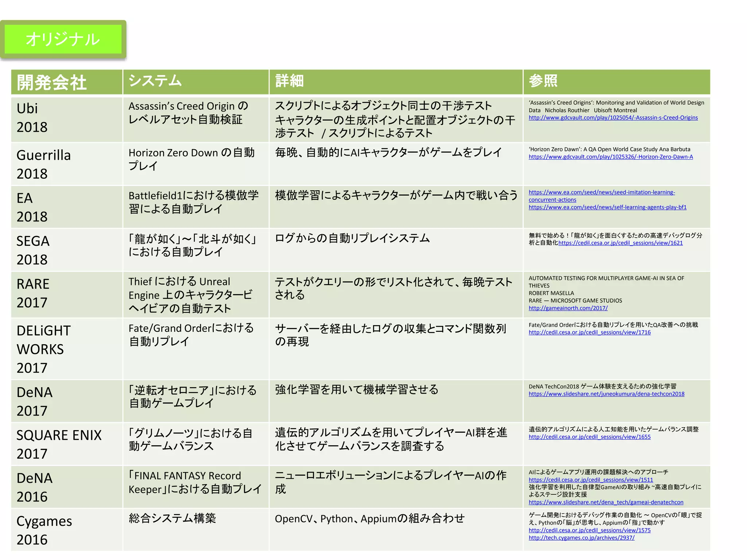Open the cedil_sessions/view/1655 link
747x560 pixels.
pyautogui.click(x=590, y=437)
